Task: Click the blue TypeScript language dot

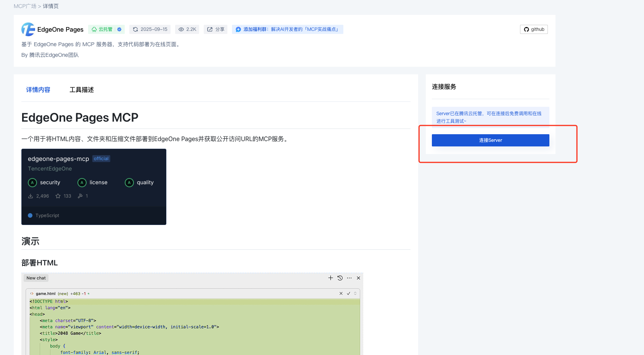Action: [30, 215]
